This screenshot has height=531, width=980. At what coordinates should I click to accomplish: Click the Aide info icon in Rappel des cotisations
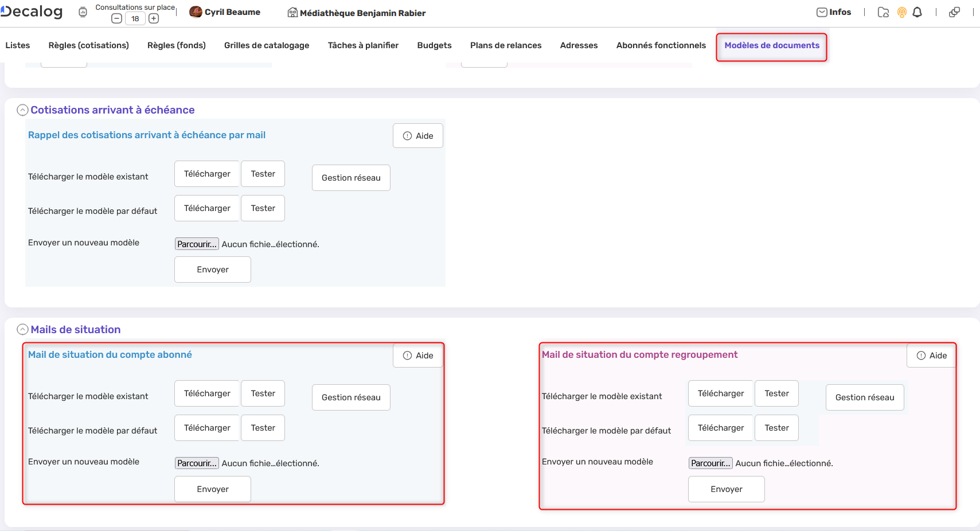[x=407, y=135]
